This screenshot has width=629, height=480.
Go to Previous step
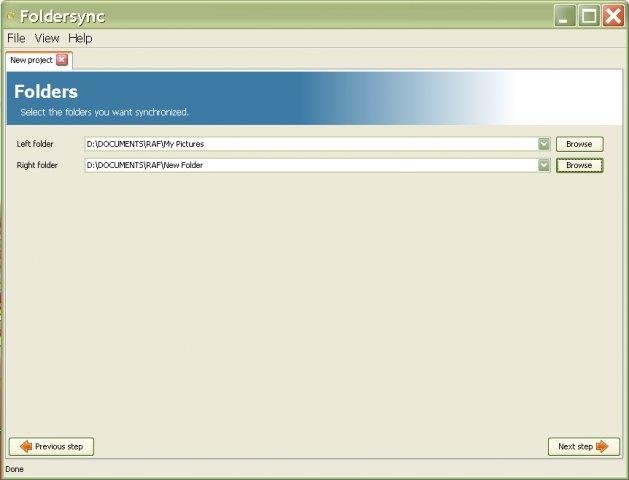[x=51, y=446]
